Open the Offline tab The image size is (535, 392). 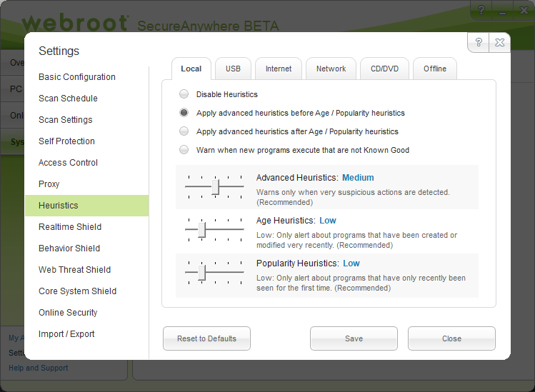click(x=435, y=69)
